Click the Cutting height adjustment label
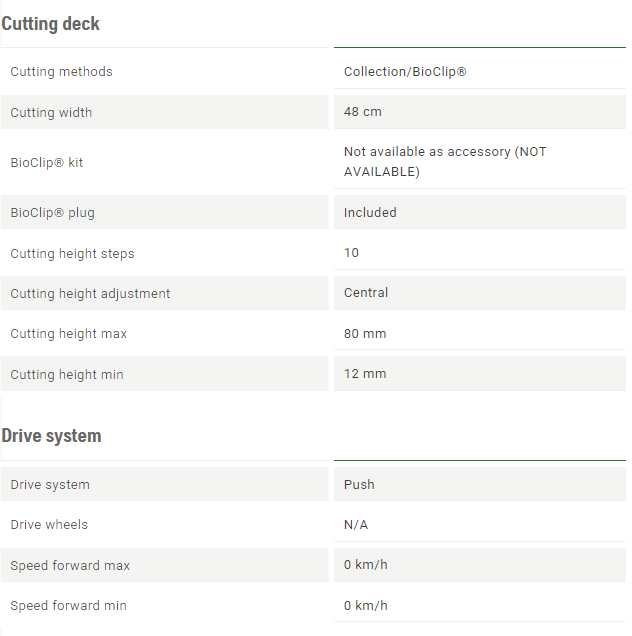Screen dimensions: 632x636 (90, 294)
